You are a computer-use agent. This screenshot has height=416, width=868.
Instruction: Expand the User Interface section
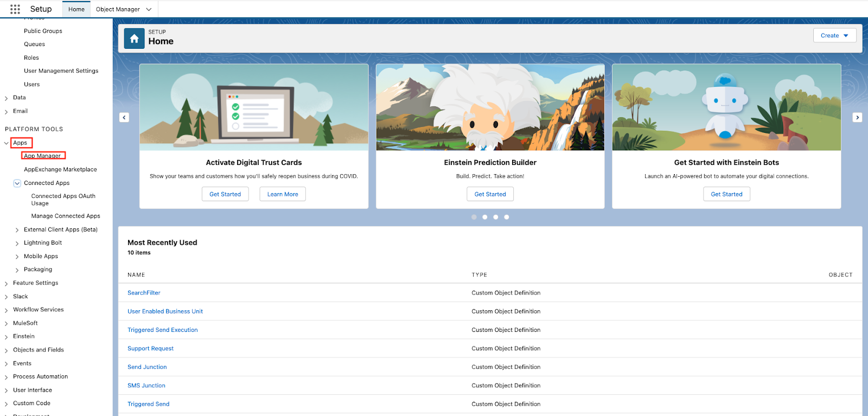(x=7, y=390)
